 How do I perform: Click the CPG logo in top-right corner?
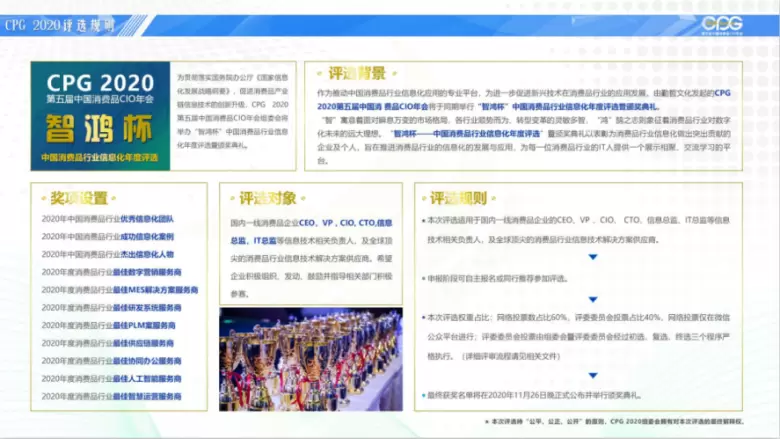pyautogui.click(x=722, y=23)
